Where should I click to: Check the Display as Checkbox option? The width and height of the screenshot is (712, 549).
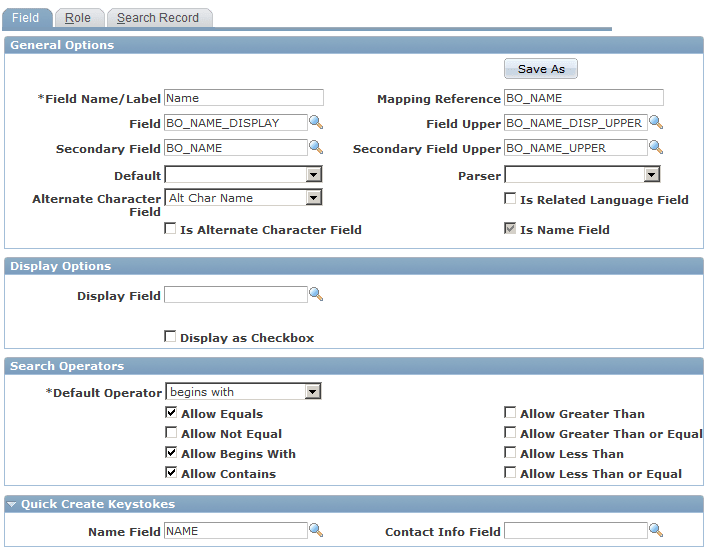[x=170, y=336]
